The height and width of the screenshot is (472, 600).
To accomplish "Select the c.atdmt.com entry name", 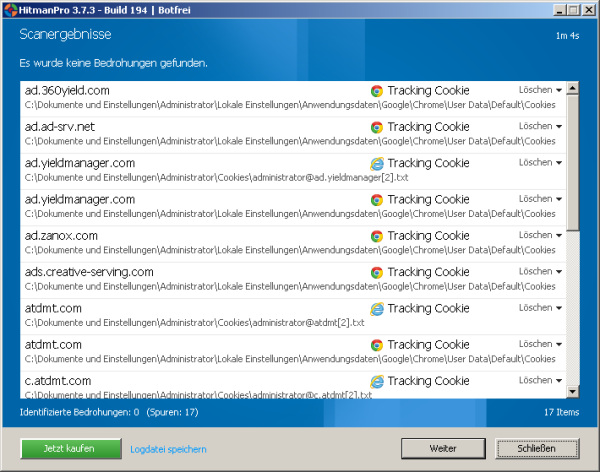I will [58, 381].
